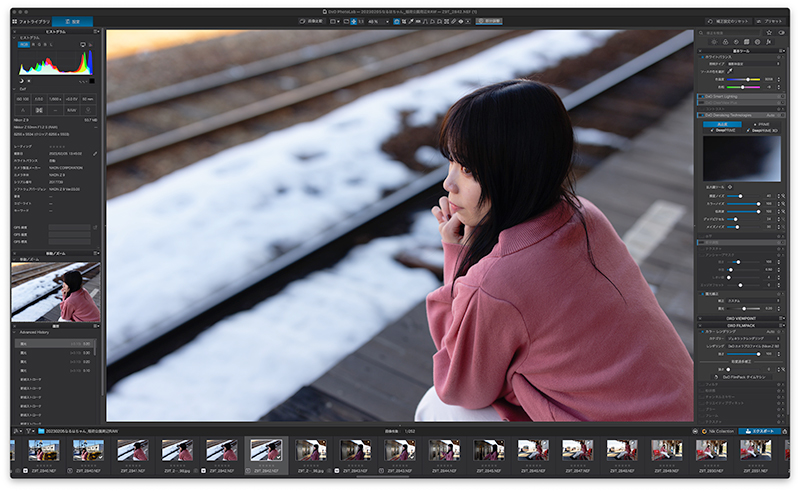The image size is (800, 491).
Task: Show the fx corrections palette icon
Action: tap(768, 42)
